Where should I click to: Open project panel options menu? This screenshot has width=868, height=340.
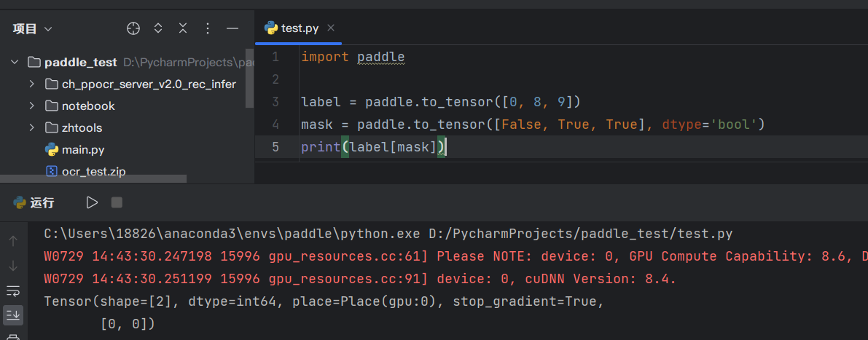click(x=208, y=28)
